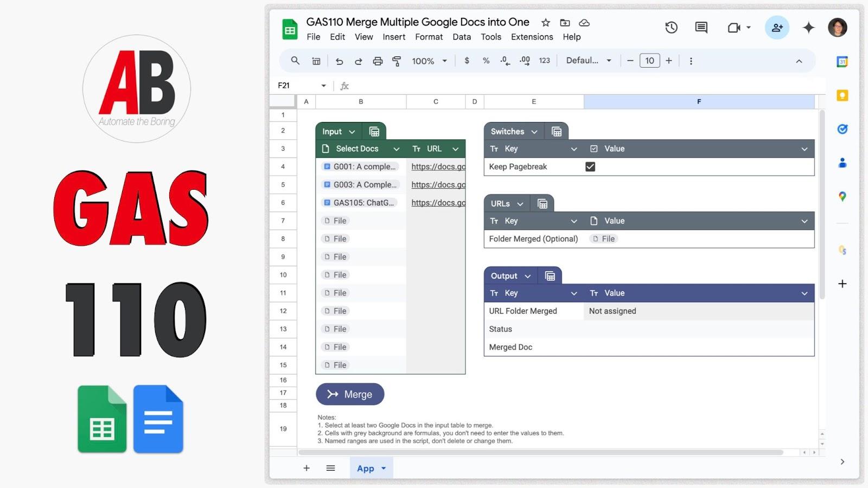The width and height of the screenshot is (868, 488).
Task: Click the add sheet plus button
Action: (307, 468)
